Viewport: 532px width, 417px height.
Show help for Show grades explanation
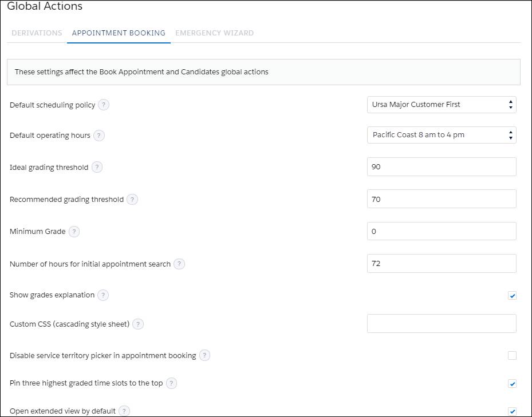[103, 295]
